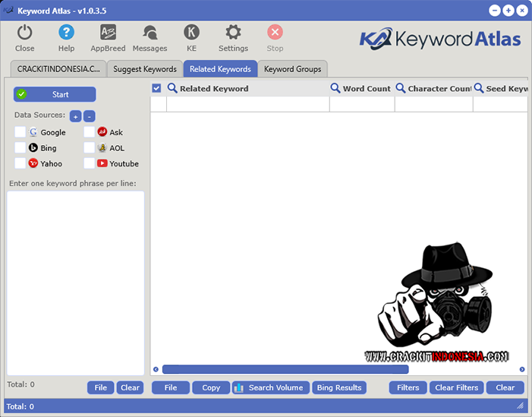Open the AppBreed toolbar icon
The width and height of the screenshot is (532, 417).
[x=109, y=33]
